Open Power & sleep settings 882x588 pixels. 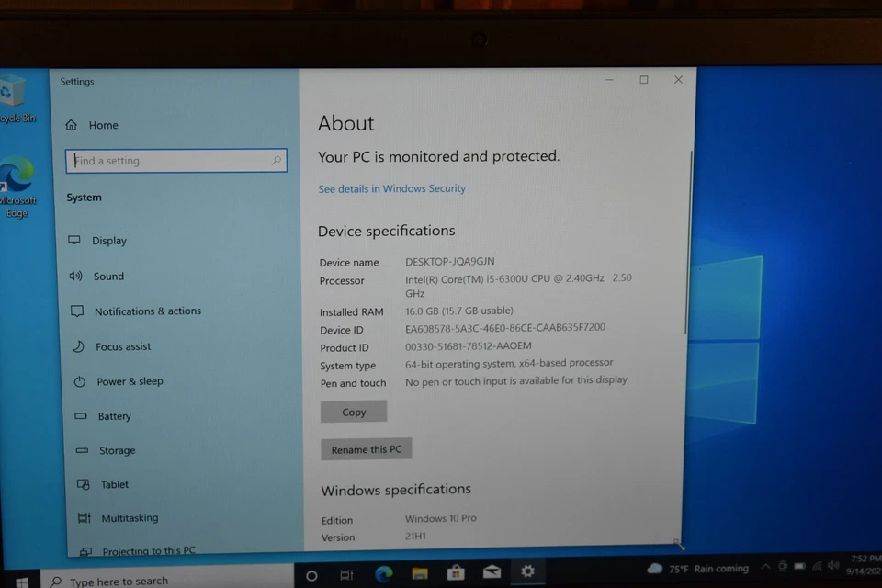129,381
